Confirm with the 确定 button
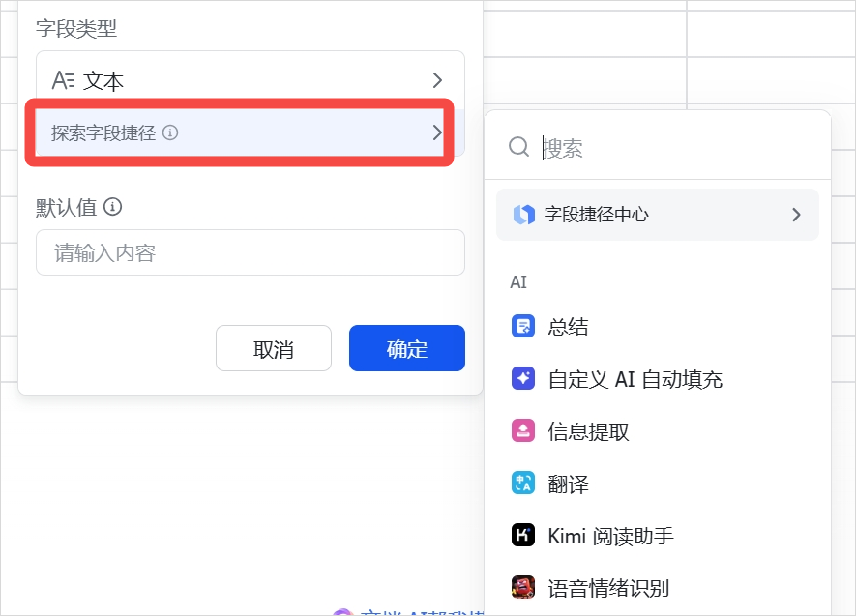The height and width of the screenshot is (616, 856). click(x=406, y=349)
